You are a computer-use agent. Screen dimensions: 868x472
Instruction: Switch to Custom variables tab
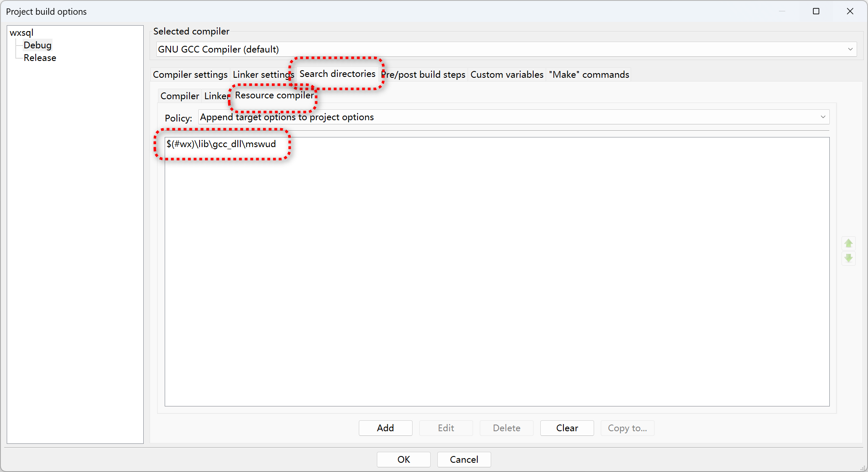tap(507, 74)
